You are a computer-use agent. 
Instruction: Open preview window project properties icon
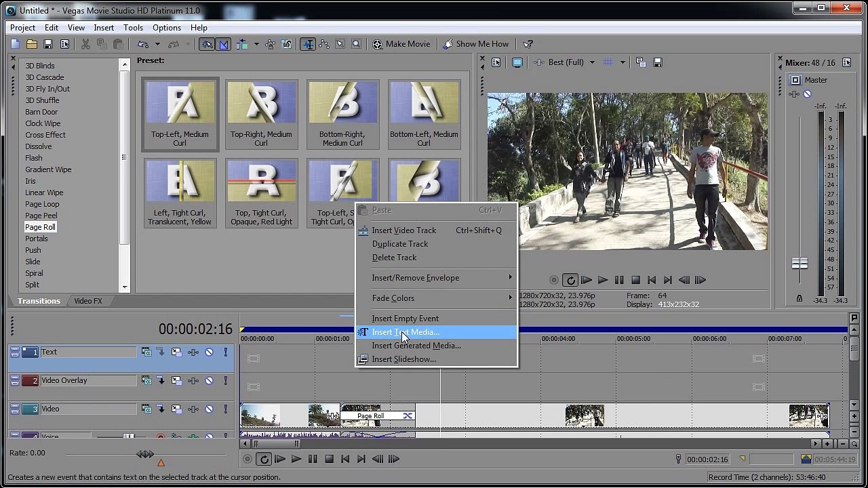pyautogui.click(x=496, y=62)
